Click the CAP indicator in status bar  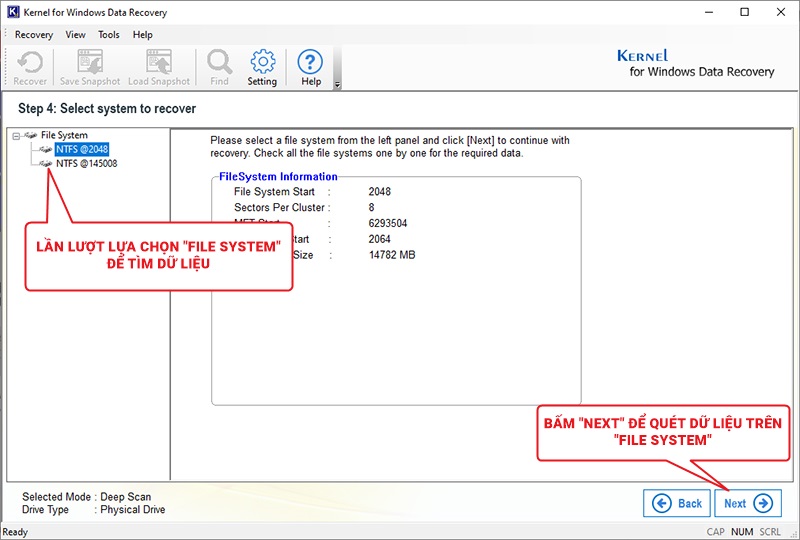715,532
